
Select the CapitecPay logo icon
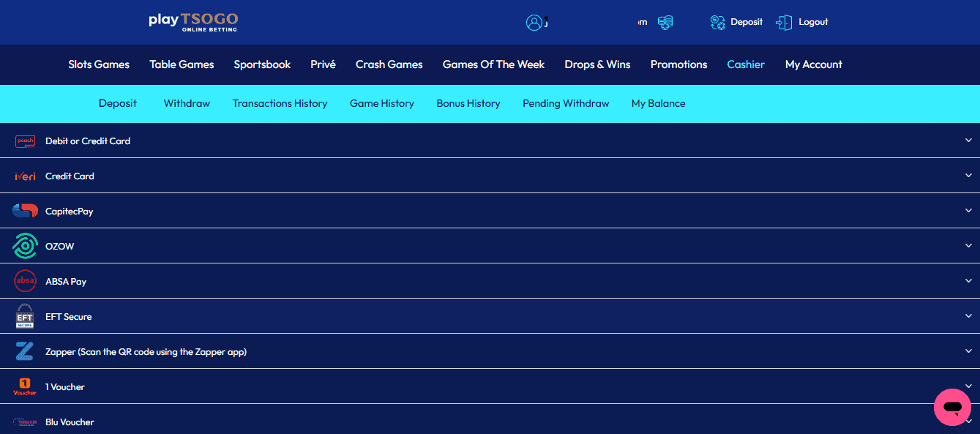(25, 212)
